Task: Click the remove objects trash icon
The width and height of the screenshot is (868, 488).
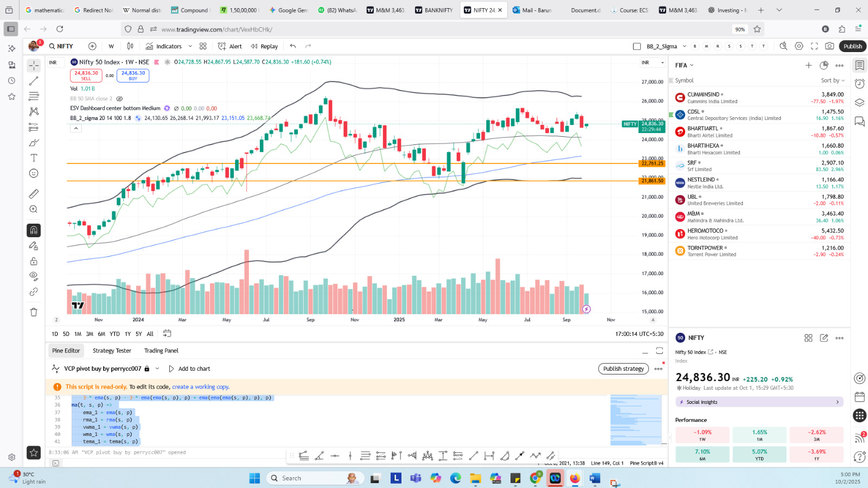Action: click(34, 312)
